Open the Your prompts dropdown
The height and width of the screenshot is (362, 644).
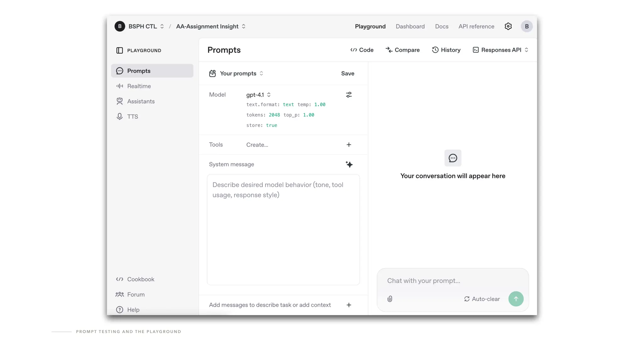[x=241, y=74]
